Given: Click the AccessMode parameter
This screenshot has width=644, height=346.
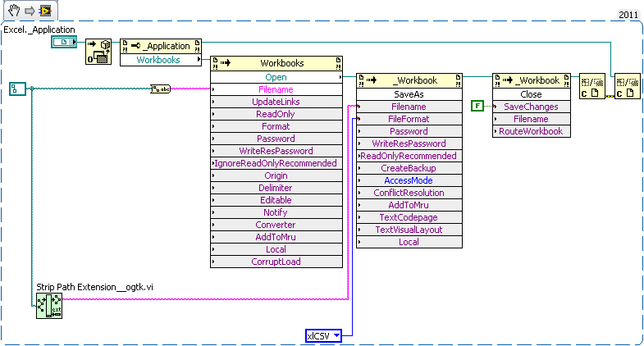Looking at the screenshot, I should click(x=409, y=180).
